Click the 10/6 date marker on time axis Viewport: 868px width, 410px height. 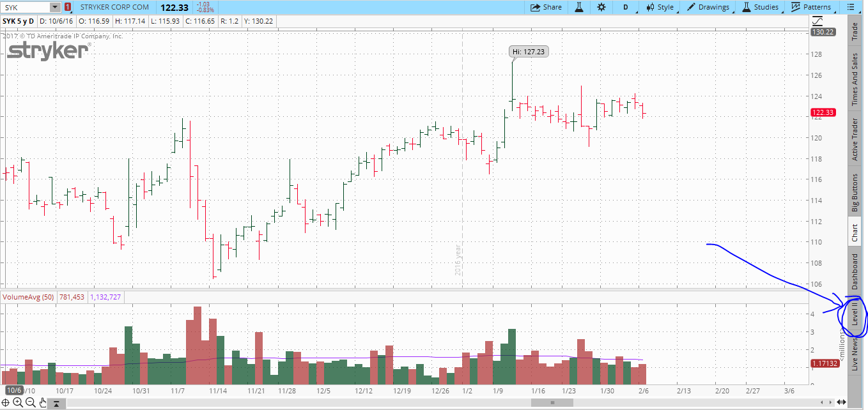[x=14, y=390]
